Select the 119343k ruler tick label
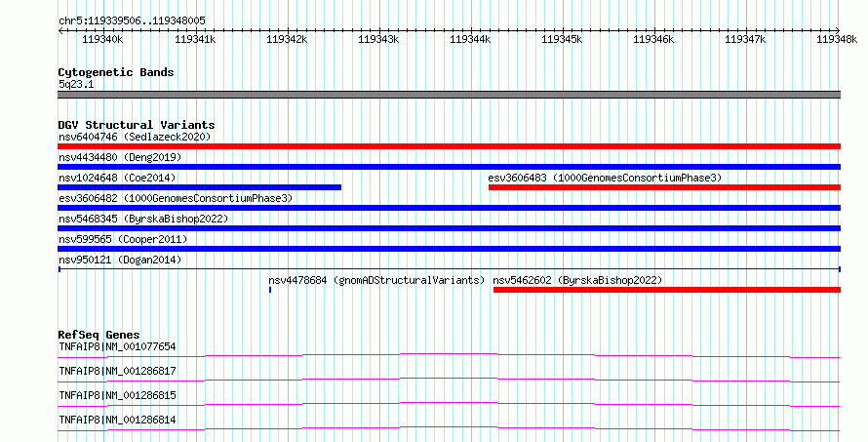The height and width of the screenshot is (442, 868). point(378,39)
